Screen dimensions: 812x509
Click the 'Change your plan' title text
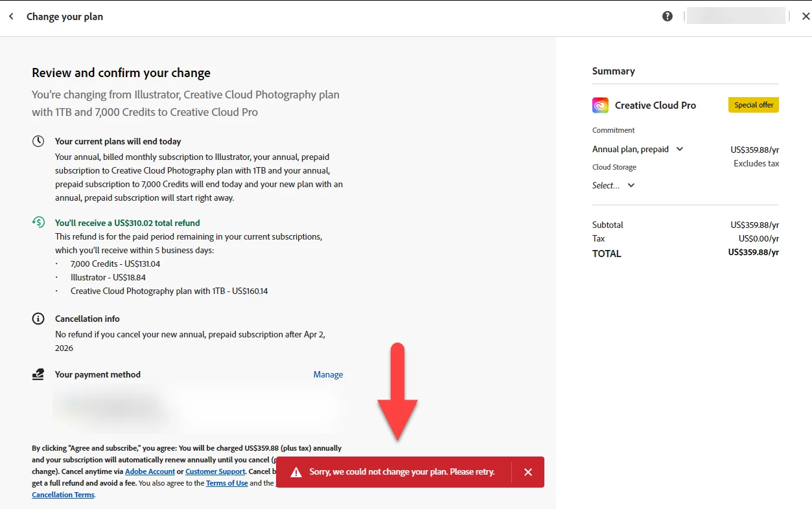65,17
